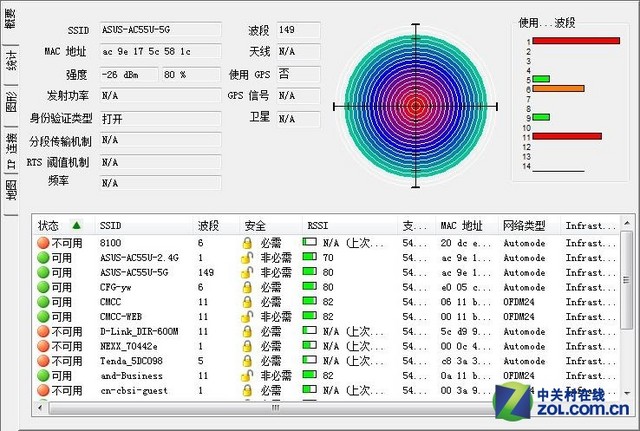Click OFDM24 network type in CMCC row
Screen dimensions: 640x431
point(519,302)
